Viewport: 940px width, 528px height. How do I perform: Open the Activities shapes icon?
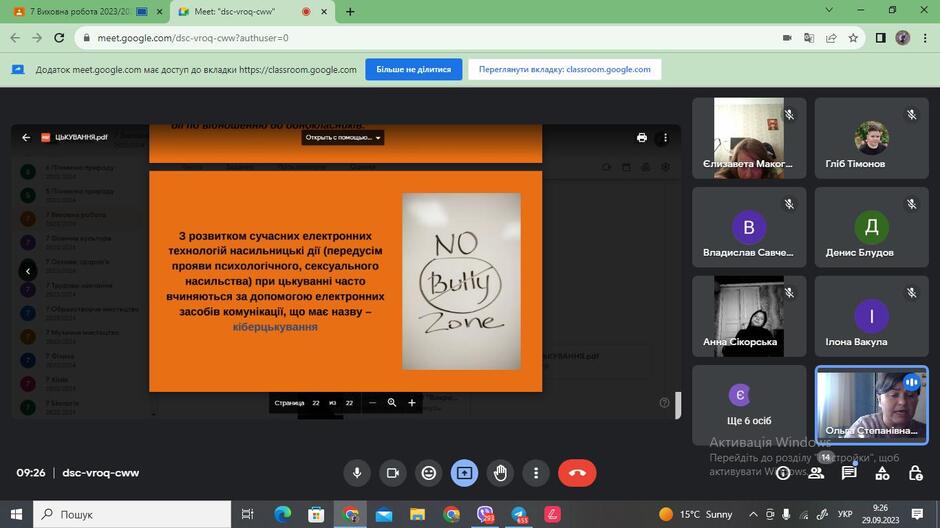tap(882, 473)
